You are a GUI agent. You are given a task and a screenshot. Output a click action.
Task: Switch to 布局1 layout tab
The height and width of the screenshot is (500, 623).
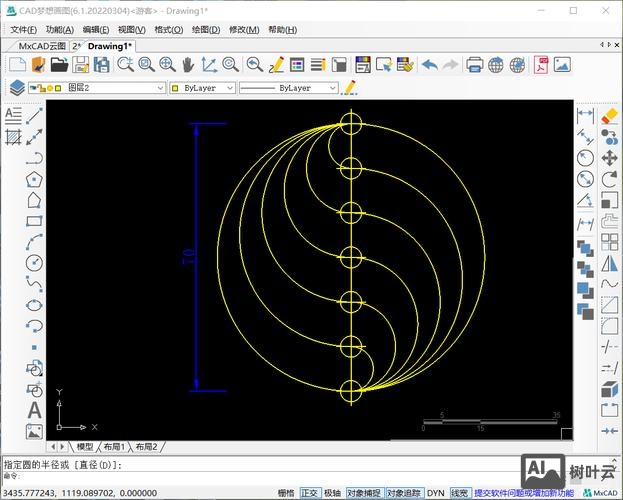tap(116, 446)
